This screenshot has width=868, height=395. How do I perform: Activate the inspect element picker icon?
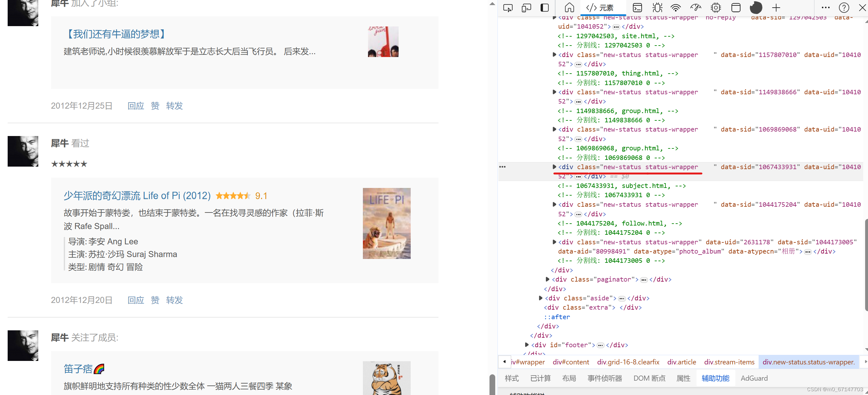tap(508, 8)
